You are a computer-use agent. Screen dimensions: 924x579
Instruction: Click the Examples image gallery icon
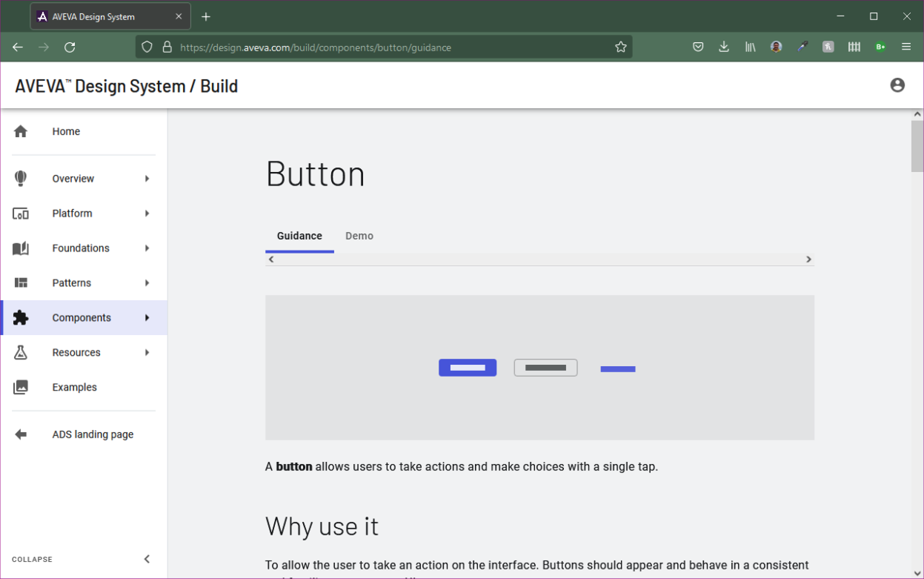pyautogui.click(x=21, y=388)
